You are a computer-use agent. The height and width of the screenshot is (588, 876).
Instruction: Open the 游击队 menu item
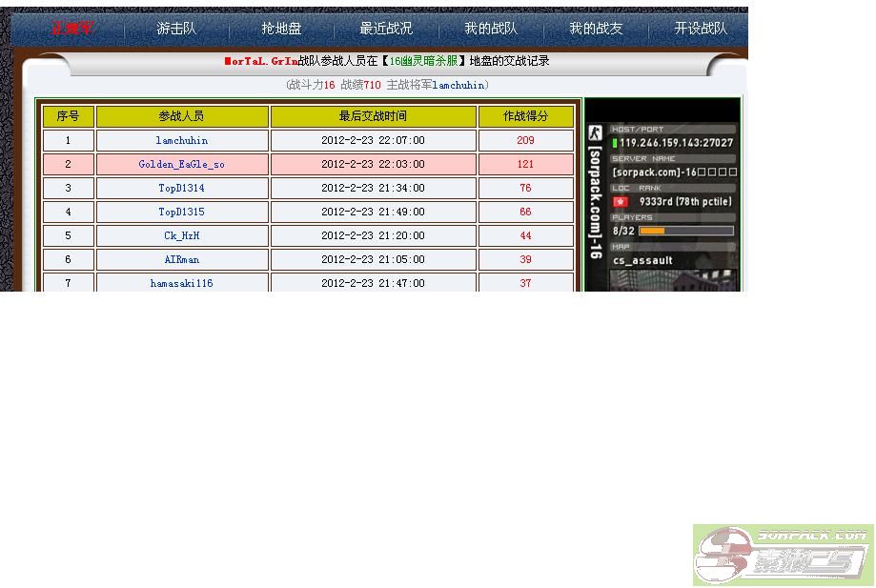point(176,29)
